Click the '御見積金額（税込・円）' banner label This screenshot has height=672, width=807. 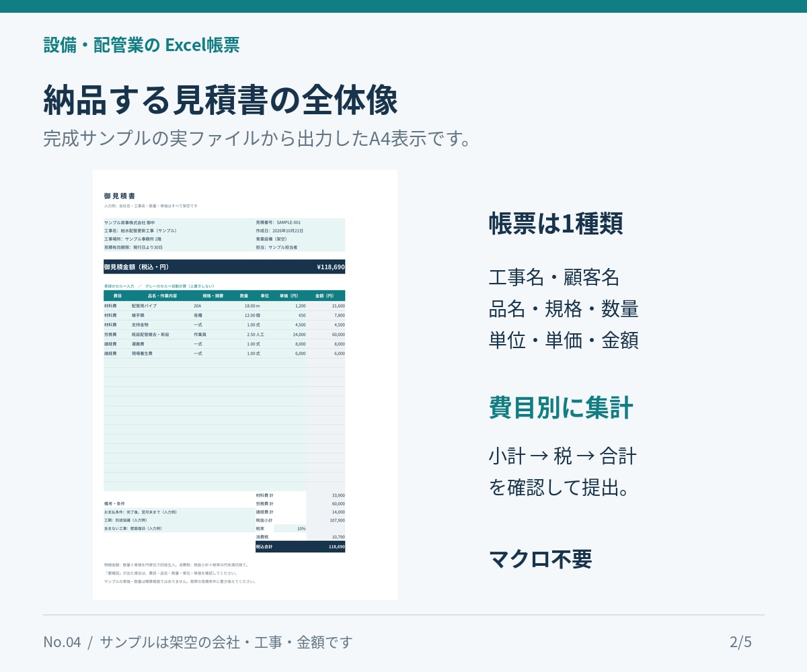click(x=137, y=267)
